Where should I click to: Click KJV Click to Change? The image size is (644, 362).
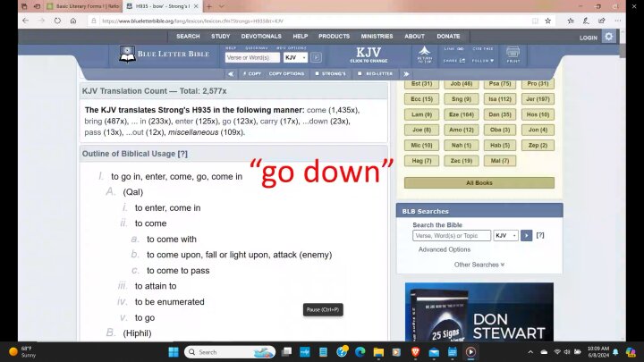(x=369, y=55)
